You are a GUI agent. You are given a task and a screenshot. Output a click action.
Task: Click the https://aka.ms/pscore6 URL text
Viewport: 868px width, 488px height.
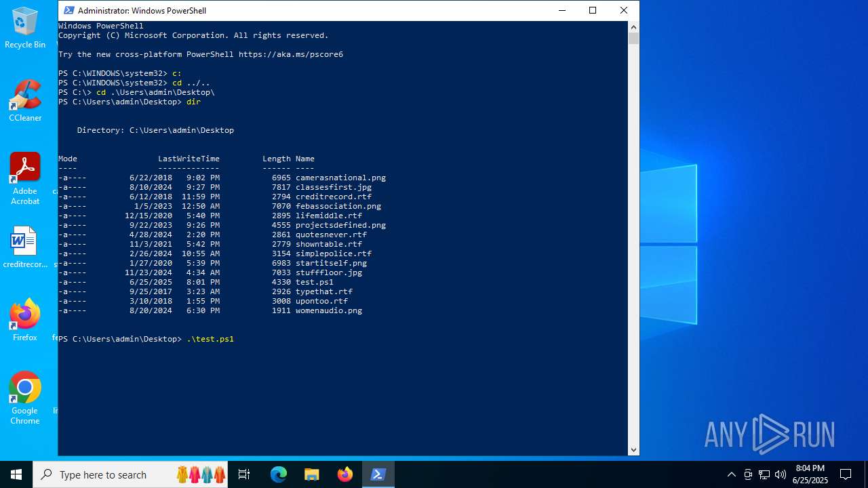[x=291, y=54]
